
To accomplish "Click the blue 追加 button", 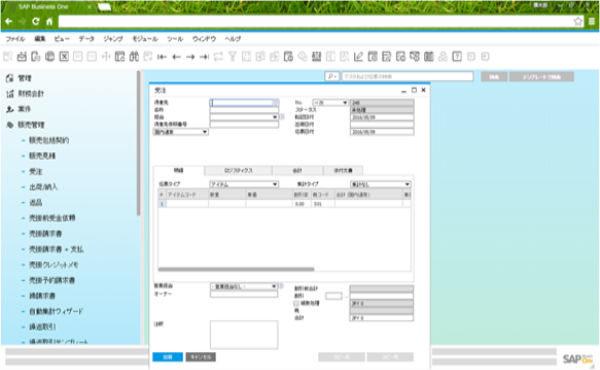I will point(168,357).
